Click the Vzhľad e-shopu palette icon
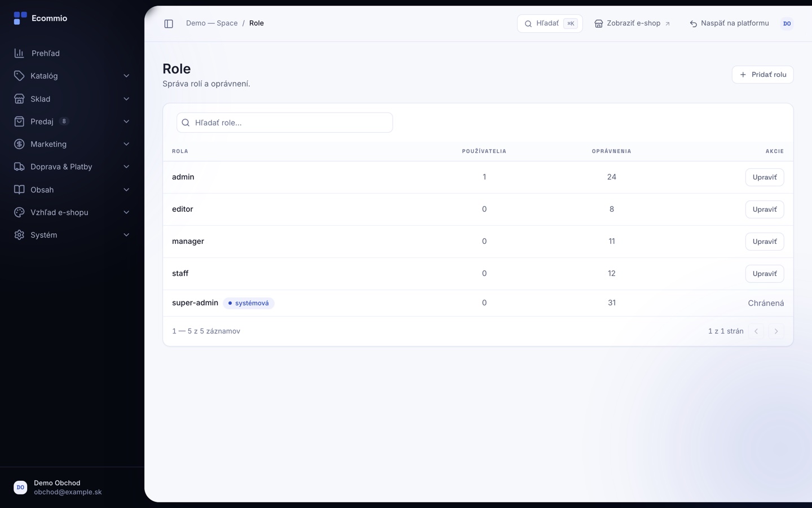Viewport: 812px width, 508px height. [19, 212]
